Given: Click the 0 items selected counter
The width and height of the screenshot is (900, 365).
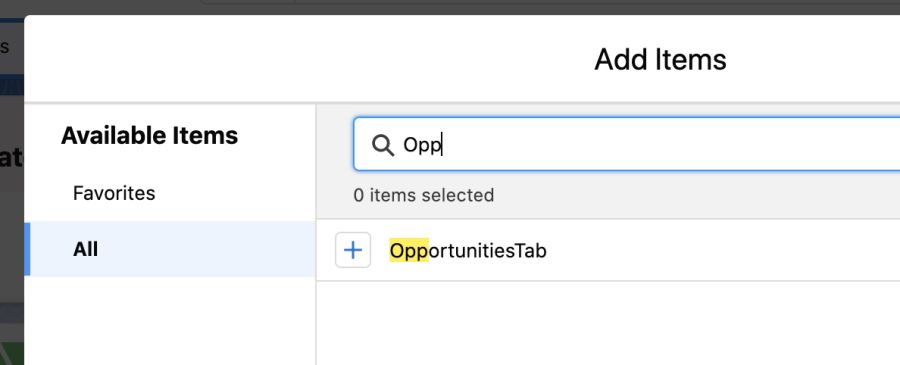Looking at the screenshot, I should [424, 195].
